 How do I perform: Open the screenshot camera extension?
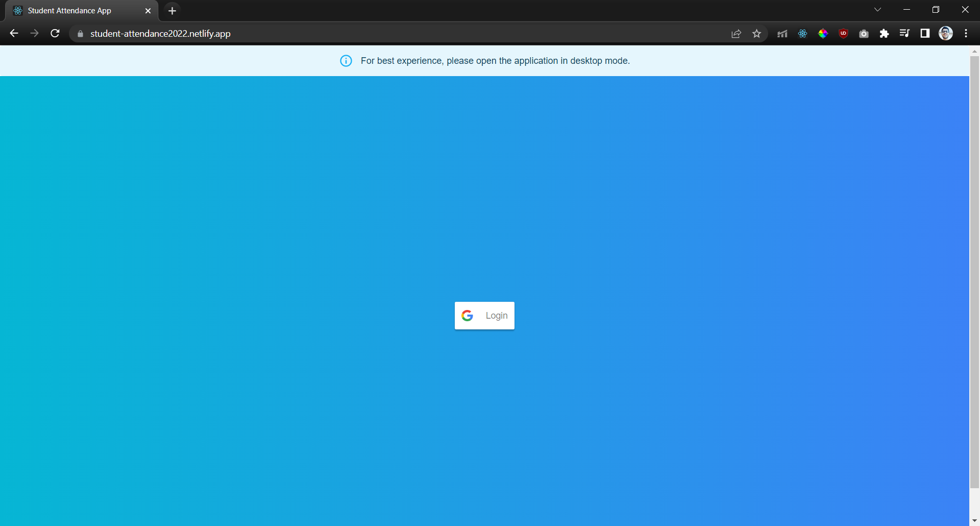(864, 33)
